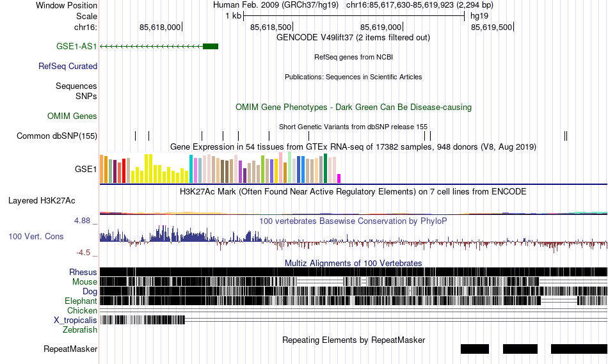
Task: Click the PhyloP conservation histogram
Action: click(x=353, y=239)
